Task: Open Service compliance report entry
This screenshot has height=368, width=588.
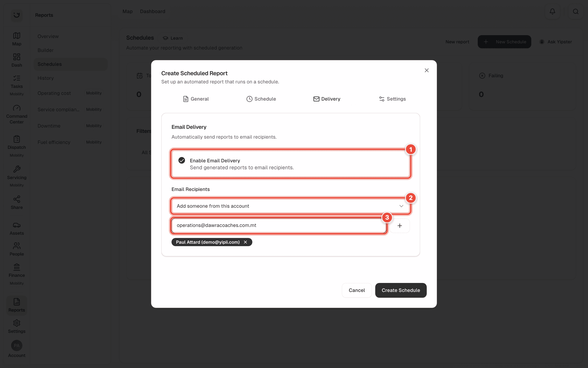Action: coord(70,110)
